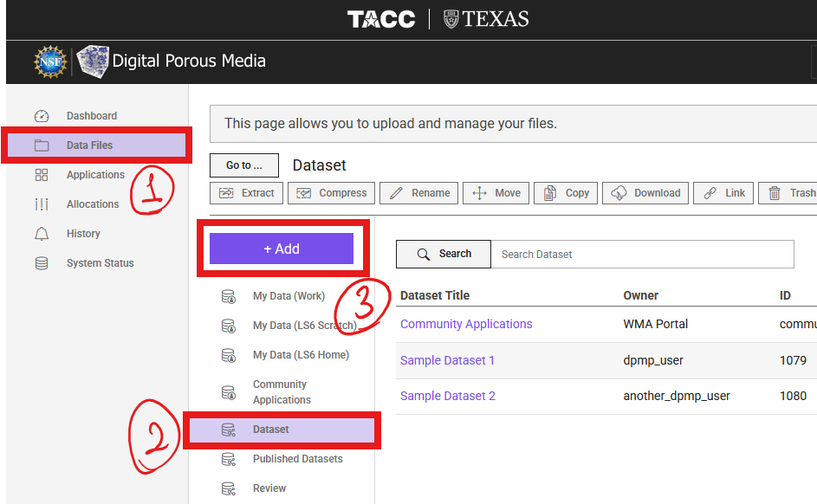Click the Owner column header

(641, 295)
